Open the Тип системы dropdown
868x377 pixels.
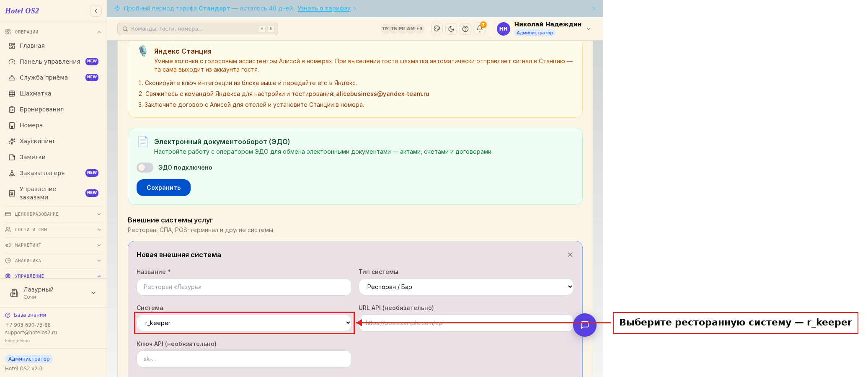tap(466, 287)
